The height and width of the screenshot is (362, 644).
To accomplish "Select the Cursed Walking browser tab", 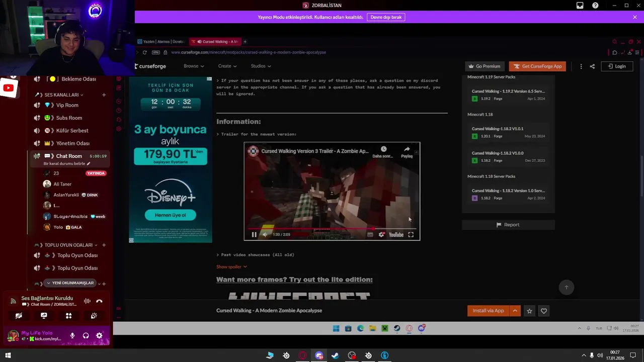I will (215, 42).
